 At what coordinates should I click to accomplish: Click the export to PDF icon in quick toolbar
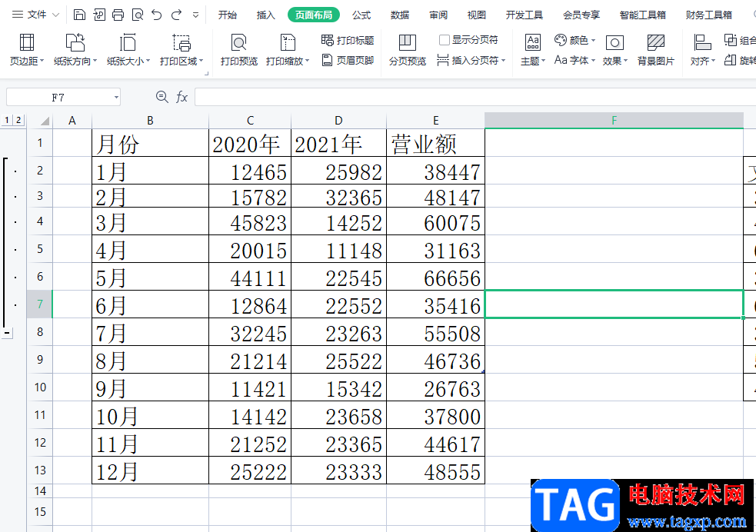[x=99, y=15]
